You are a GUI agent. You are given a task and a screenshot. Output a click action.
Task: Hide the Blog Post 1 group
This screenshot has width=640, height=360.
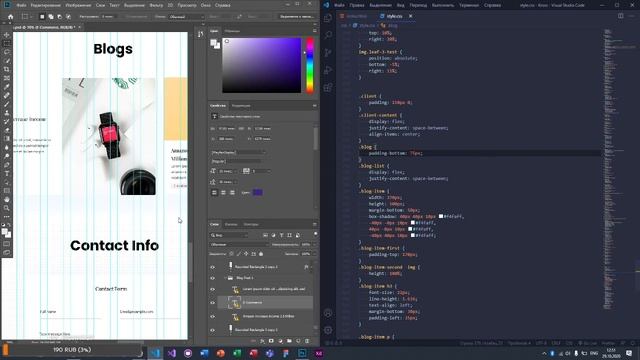point(213,278)
